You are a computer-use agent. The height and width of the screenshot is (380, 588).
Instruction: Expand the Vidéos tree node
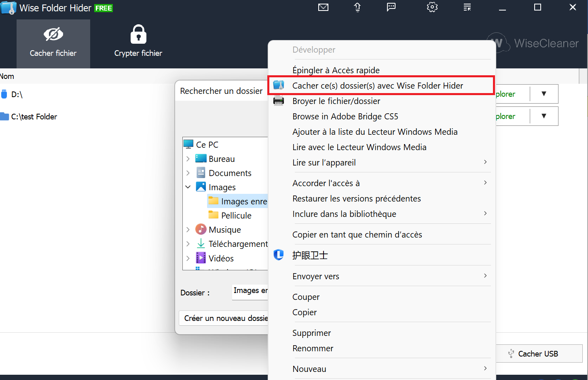(x=188, y=258)
